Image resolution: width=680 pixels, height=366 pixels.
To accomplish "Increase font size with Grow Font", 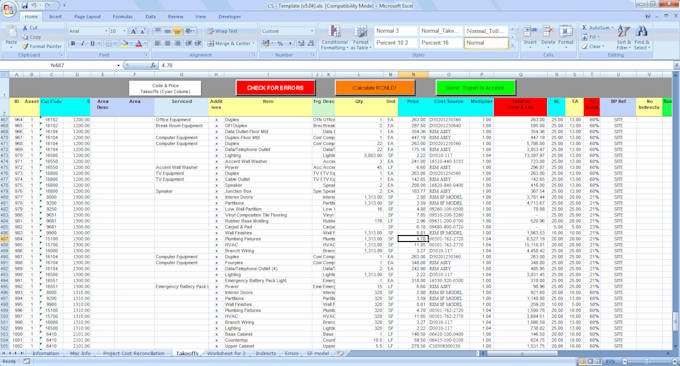I will [x=134, y=31].
